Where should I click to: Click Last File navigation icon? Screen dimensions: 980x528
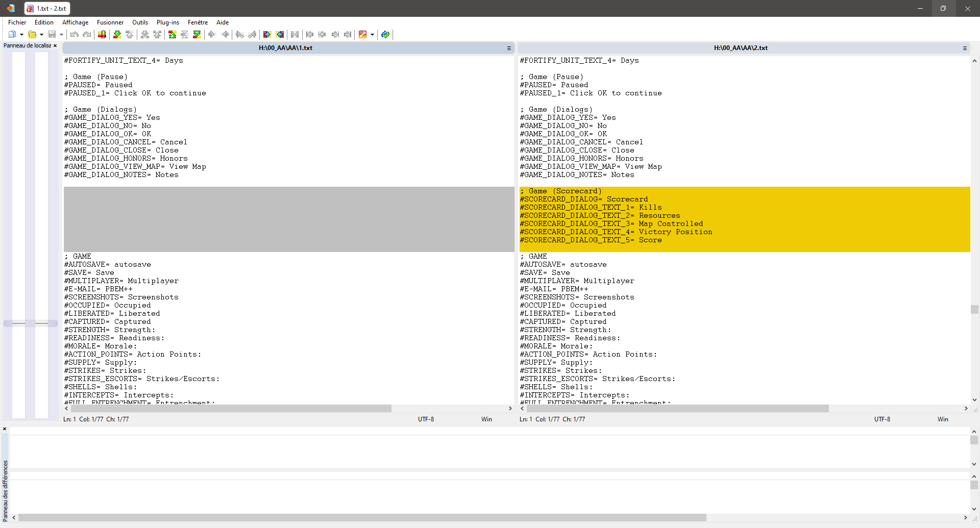point(348,35)
